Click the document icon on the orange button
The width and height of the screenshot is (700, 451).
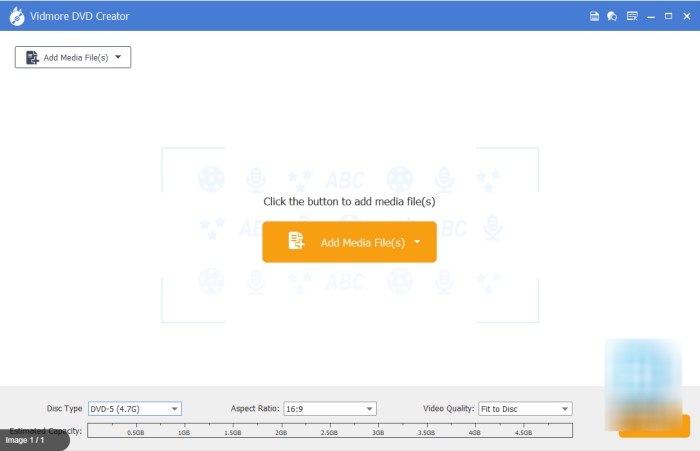(x=296, y=242)
